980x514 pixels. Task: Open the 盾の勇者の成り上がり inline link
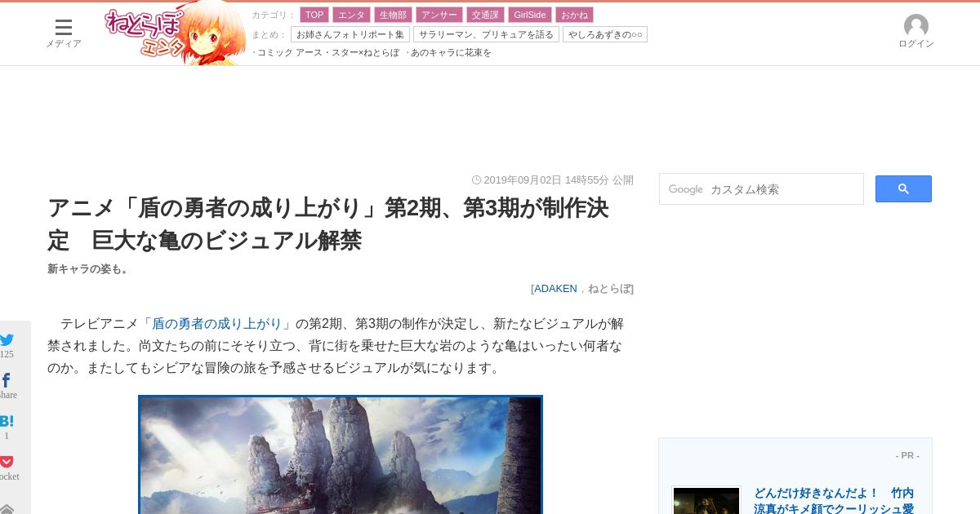click(x=216, y=324)
